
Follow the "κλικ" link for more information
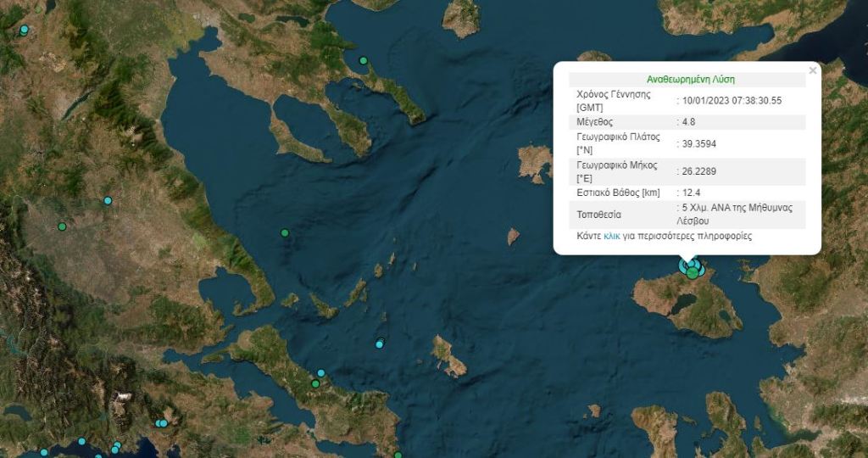pyautogui.click(x=612, y=237)
